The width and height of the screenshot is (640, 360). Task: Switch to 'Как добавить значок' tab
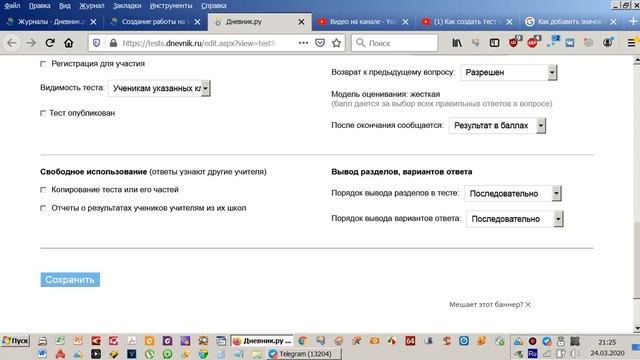[570, 22]
